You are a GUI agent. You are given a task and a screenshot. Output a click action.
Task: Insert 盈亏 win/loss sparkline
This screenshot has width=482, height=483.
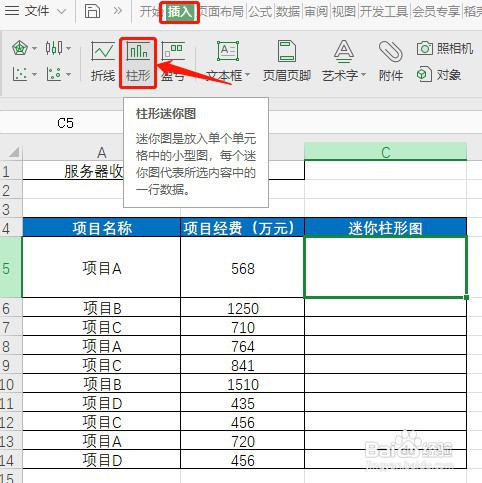(x=173, y=62)
